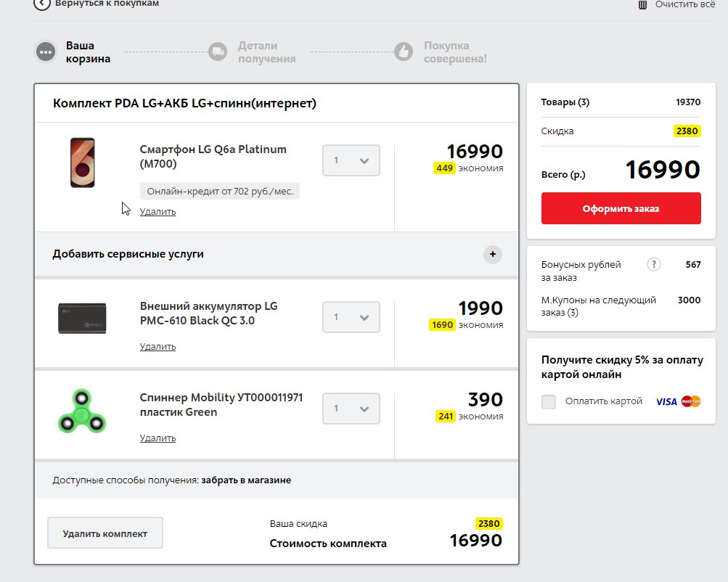Open Смартфон LG Q6a Platinum (M700) title
728x582 pixels.
coord(213,157)
